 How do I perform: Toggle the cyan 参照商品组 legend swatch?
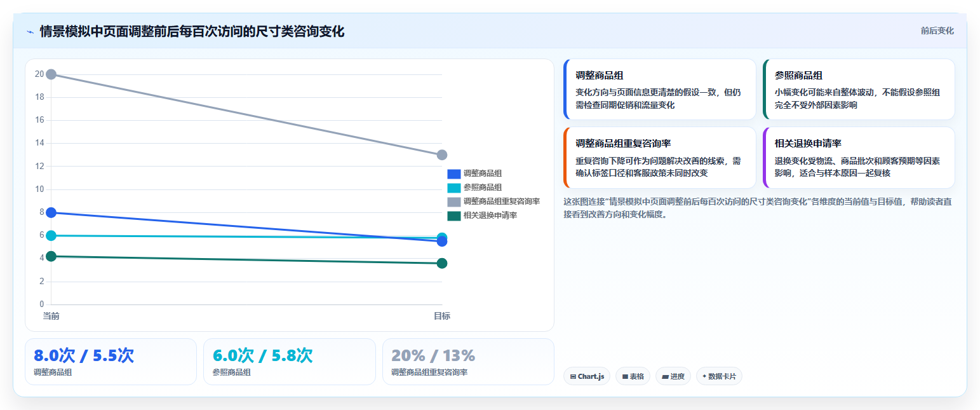453,188
